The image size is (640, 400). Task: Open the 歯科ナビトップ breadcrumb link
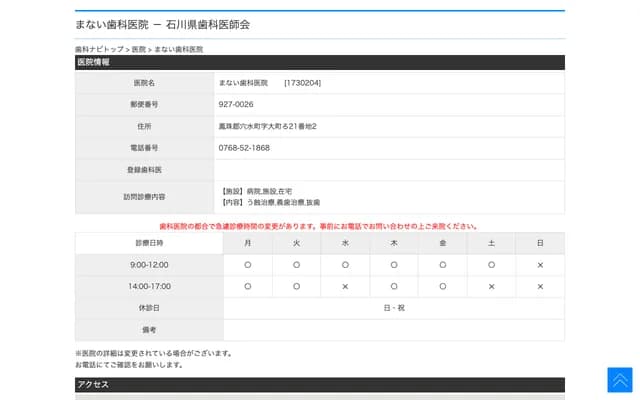point(99,49)
